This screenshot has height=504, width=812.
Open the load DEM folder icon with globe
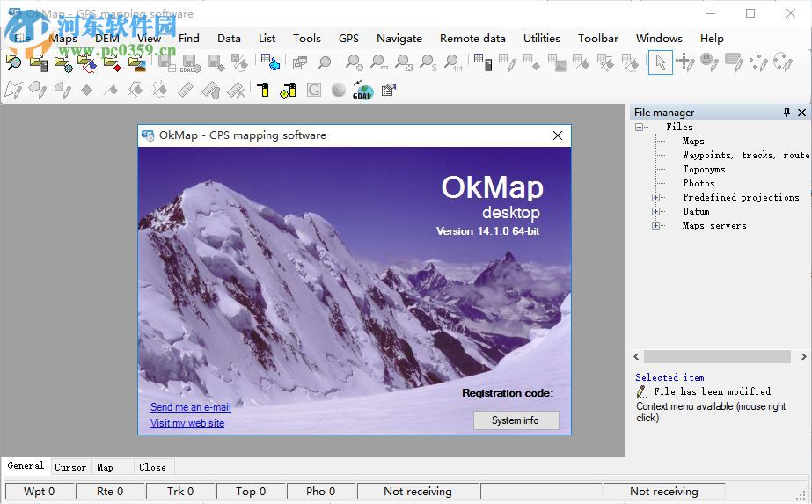click(x=62, y=62)
